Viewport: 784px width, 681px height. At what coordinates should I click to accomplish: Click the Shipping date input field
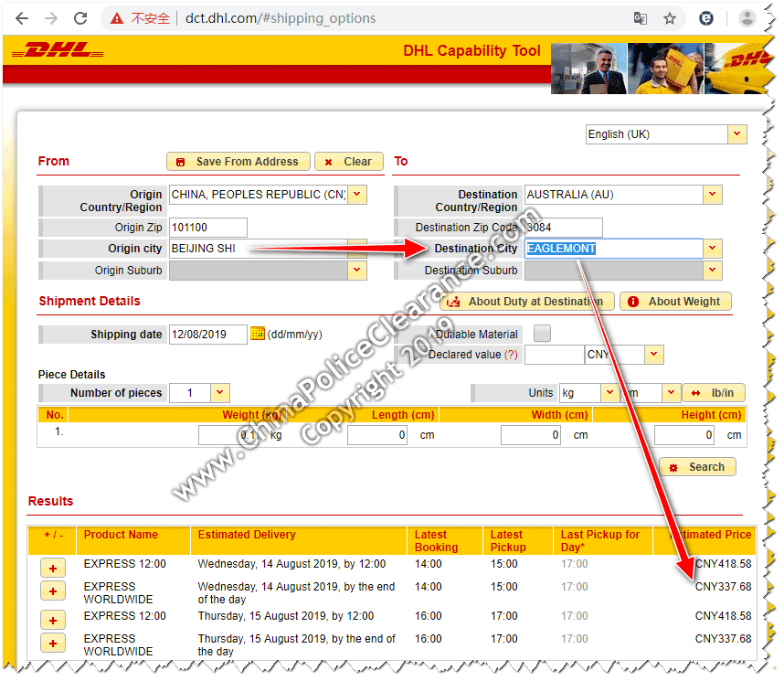208,335
